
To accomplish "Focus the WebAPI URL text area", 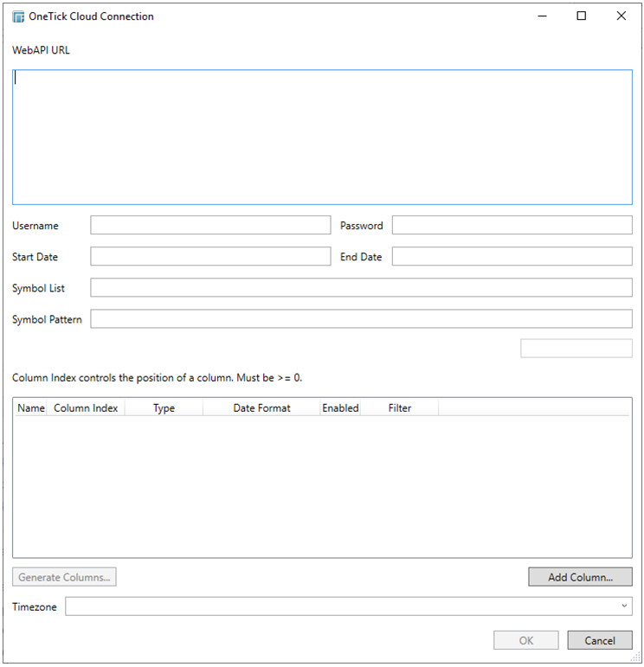I will (322, 137).
